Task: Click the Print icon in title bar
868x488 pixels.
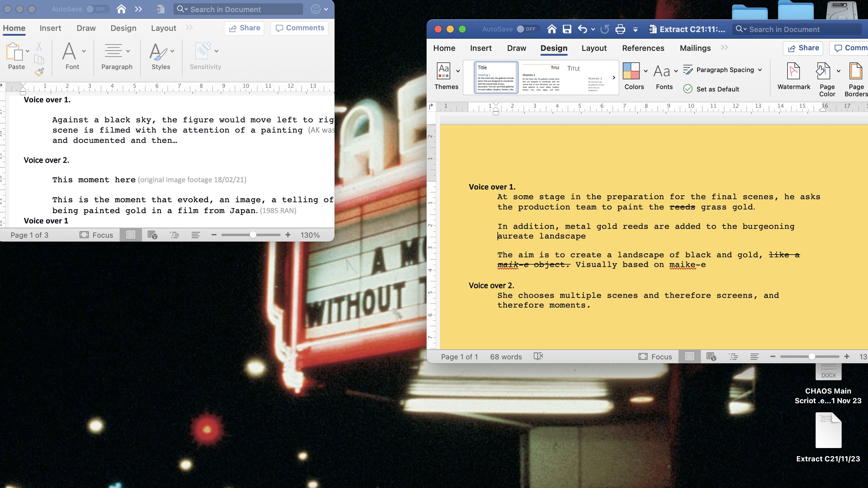Action: click(620, 29)
